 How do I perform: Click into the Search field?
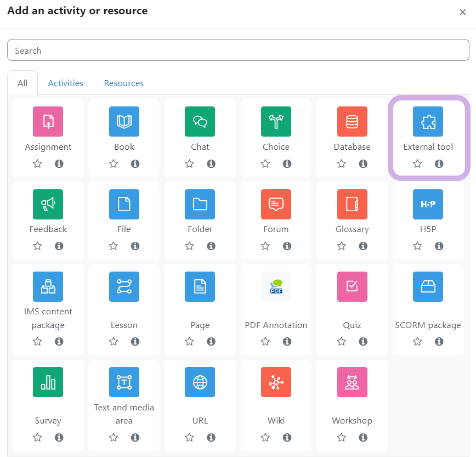tap(238, 50)
